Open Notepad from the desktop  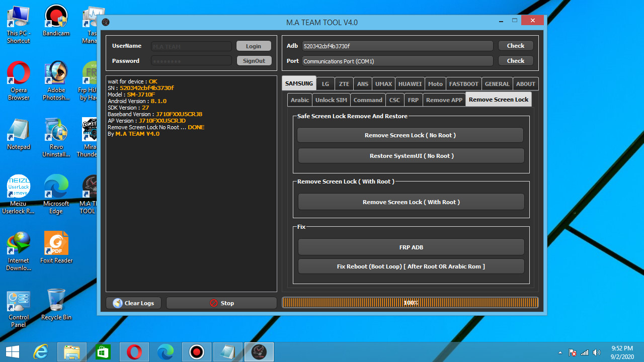(18, 130)
